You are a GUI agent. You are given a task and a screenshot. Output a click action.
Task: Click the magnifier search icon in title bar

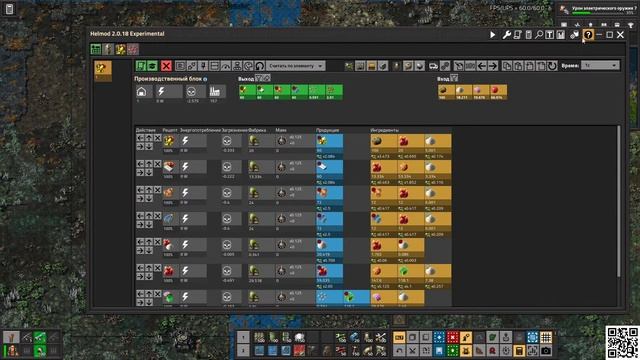coord(539,35)
